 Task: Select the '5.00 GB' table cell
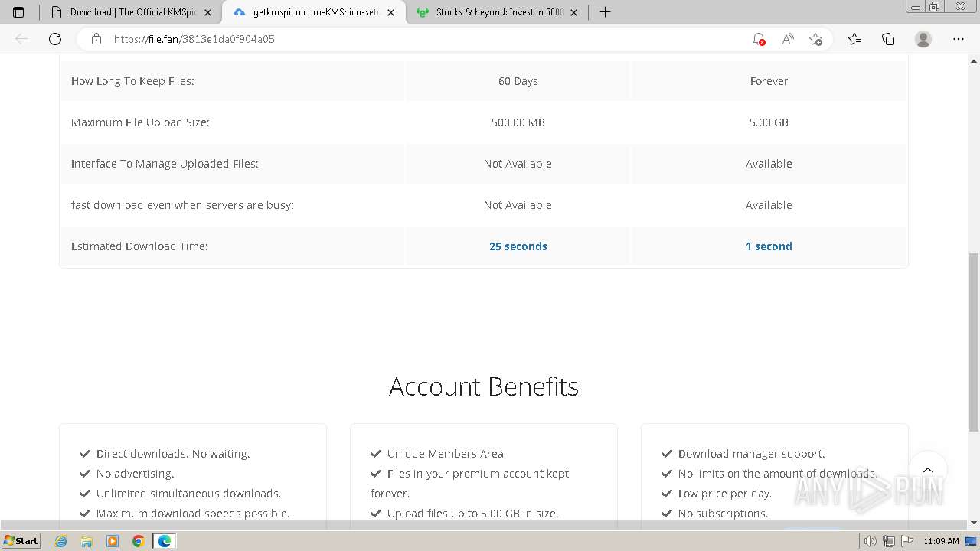(x=769, y=122)
